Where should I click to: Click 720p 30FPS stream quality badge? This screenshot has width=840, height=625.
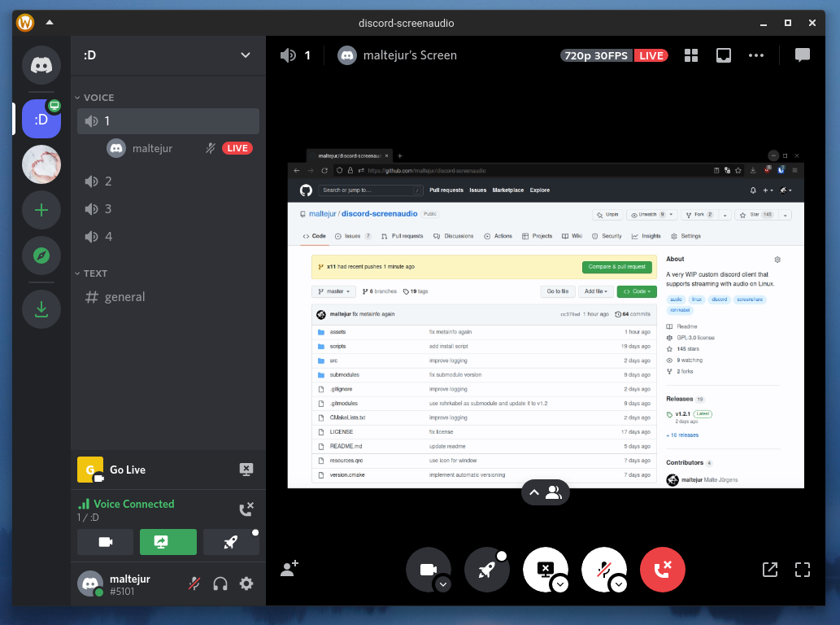(596, 56)
